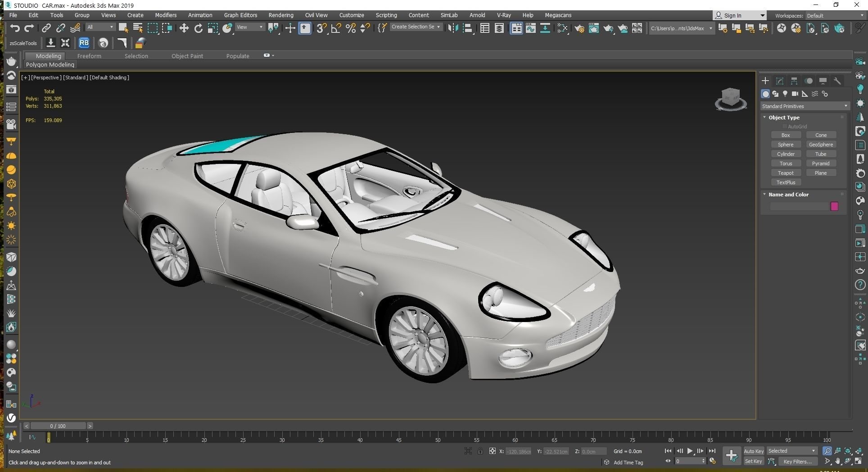Enable the AutoGrid checkbox
The height and width of the screenshot is (472, 868).
pos(785,127)
